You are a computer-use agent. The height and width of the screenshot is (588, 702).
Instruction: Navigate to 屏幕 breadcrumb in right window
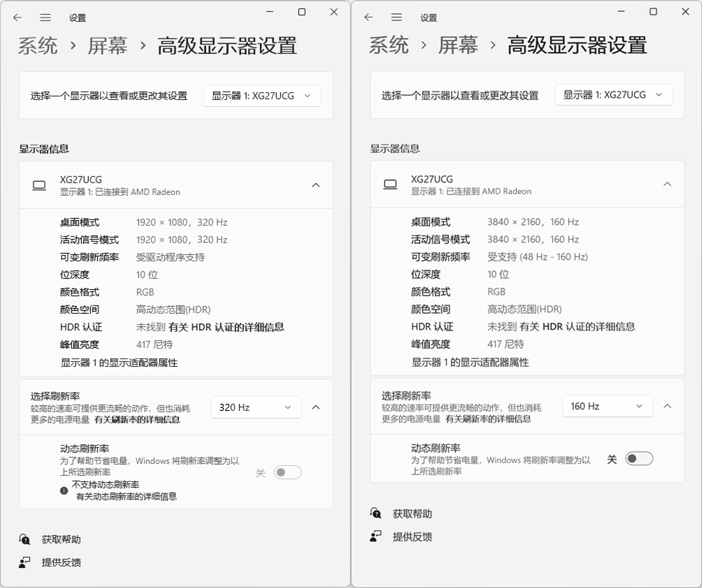458,45
